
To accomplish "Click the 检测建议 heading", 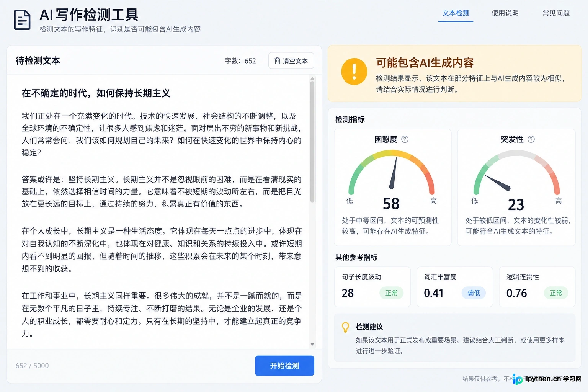I will point(369,327).
